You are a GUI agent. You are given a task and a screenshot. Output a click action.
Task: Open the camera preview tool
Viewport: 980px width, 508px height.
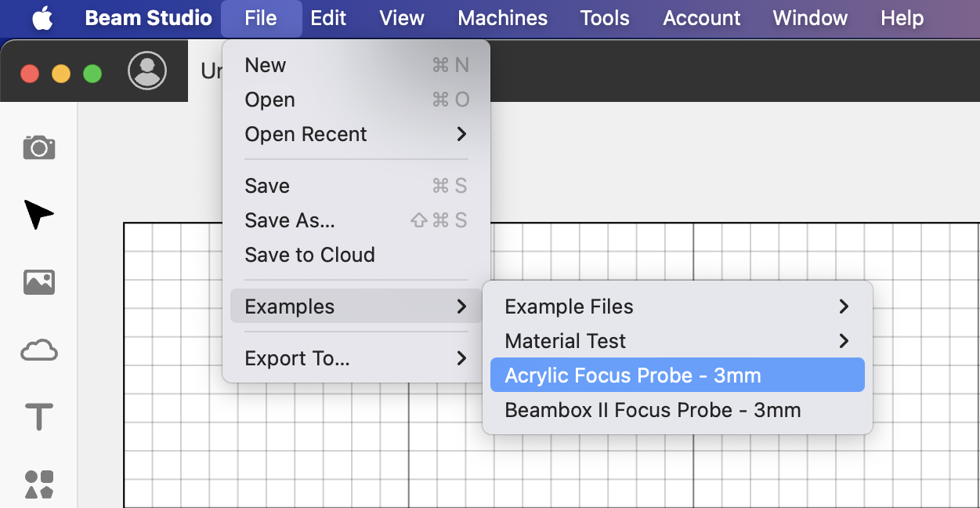(39, 147)
